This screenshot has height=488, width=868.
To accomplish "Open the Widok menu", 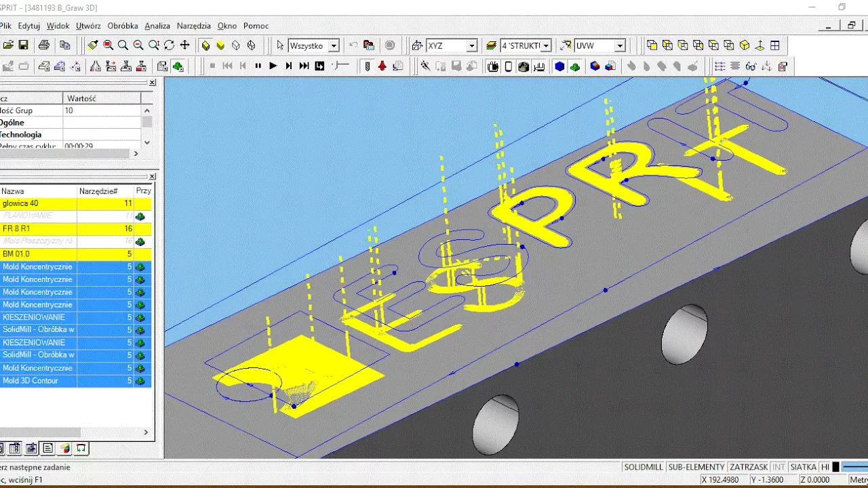I will [58, 26].
